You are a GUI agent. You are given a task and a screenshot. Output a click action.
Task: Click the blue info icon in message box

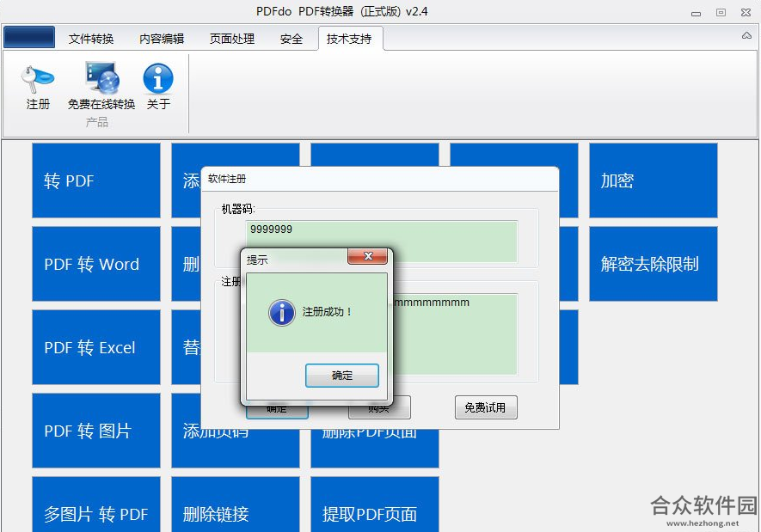(x=281, y=312)
